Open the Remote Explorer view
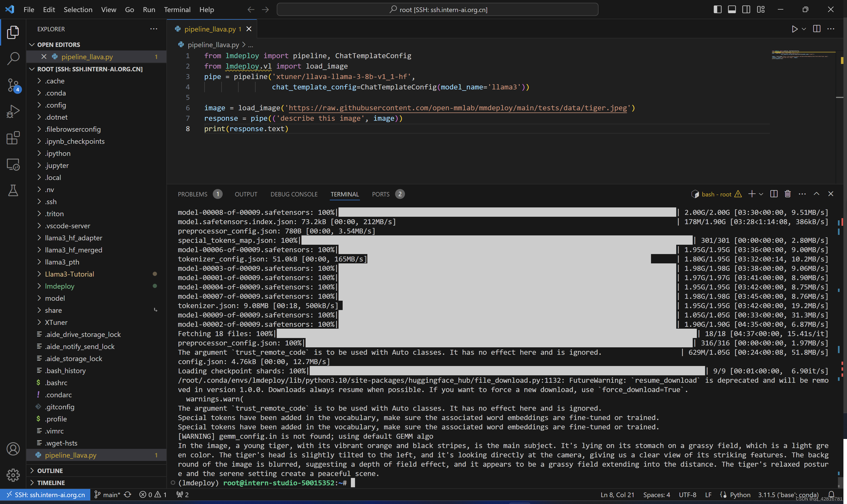This screenshot has height=504, width=847. [x=13, y=164]
